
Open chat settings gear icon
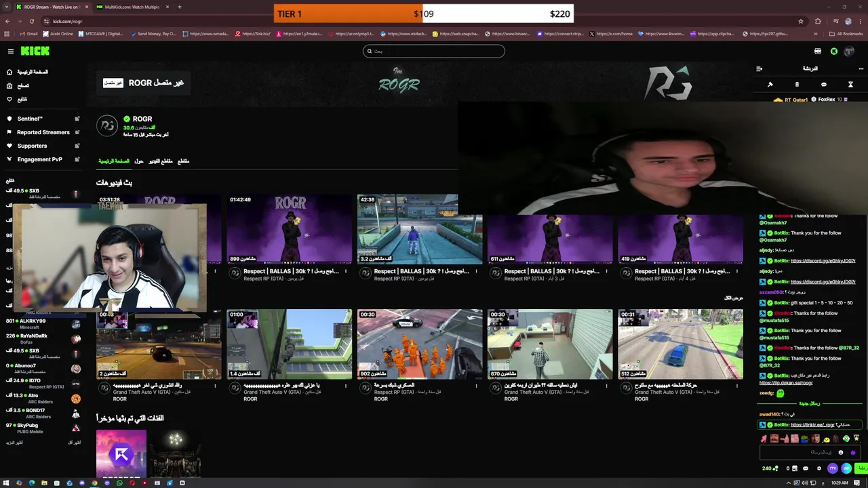click(818, 468)
